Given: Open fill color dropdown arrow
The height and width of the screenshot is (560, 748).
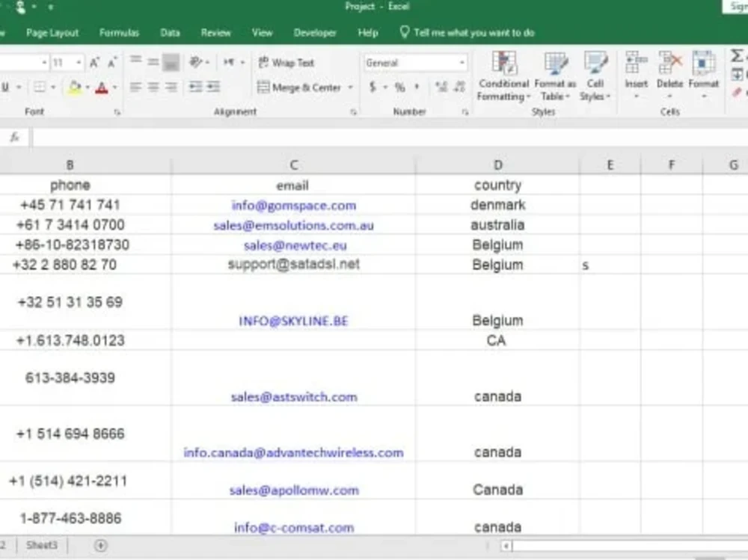Looking at the screenshot, I should [x=88, y=87].
